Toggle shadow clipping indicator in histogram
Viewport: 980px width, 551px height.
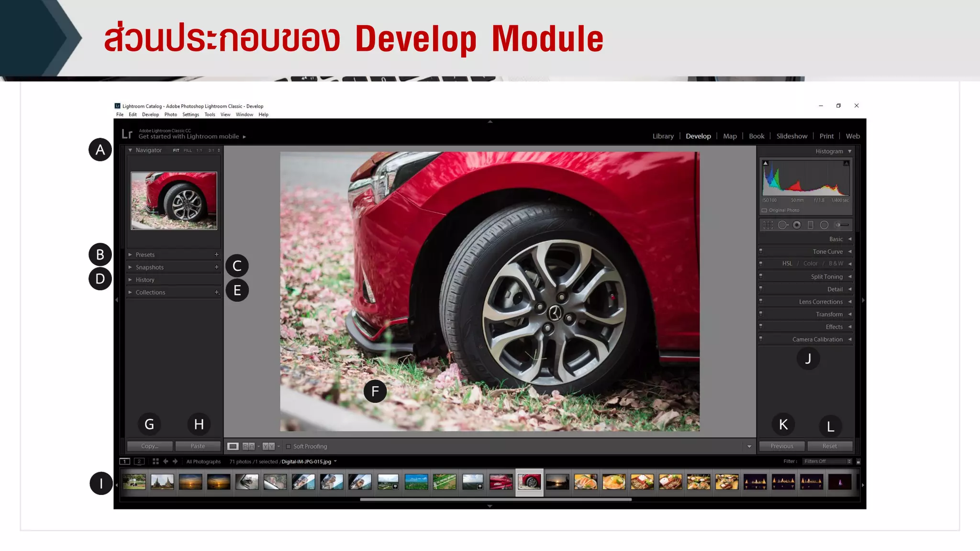[766, 164]
